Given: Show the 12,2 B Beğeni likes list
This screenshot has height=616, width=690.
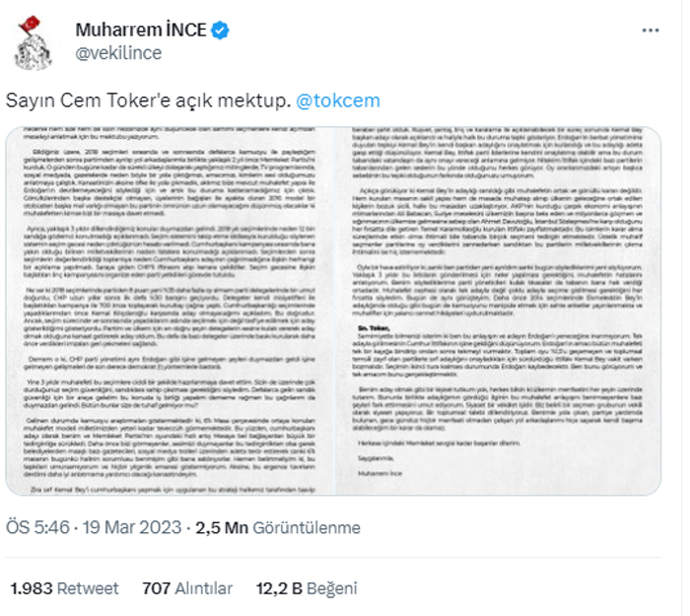Looking at the screenshot, I should click(x=307, y=588).
